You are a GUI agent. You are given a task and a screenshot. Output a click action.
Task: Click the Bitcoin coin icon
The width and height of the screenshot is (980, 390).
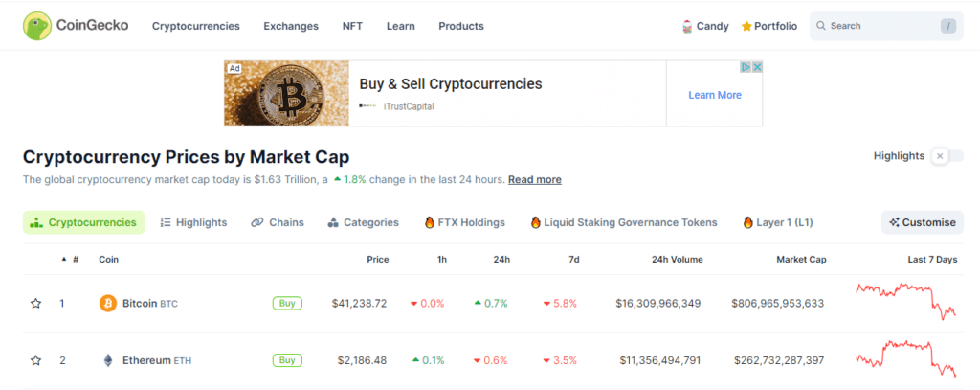tap(108, 303)
